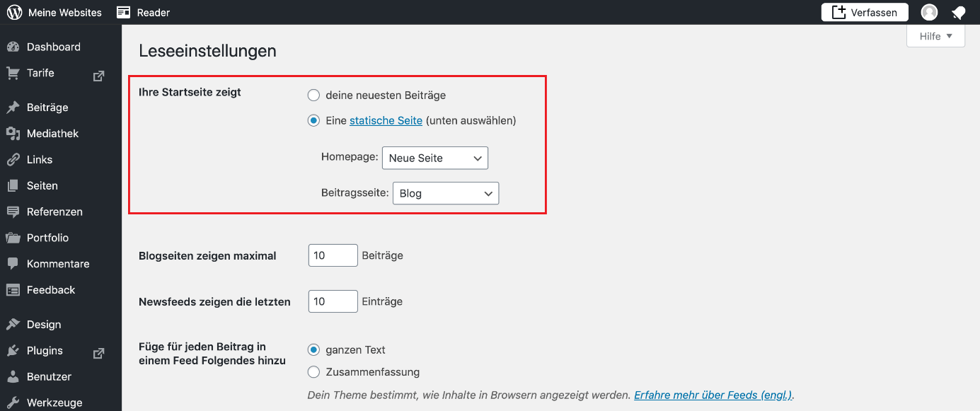Image resolution: width=980 pixels, height=411 pixels.
Task: Click the Tarife cart icon
Action: tap(13, 73)
